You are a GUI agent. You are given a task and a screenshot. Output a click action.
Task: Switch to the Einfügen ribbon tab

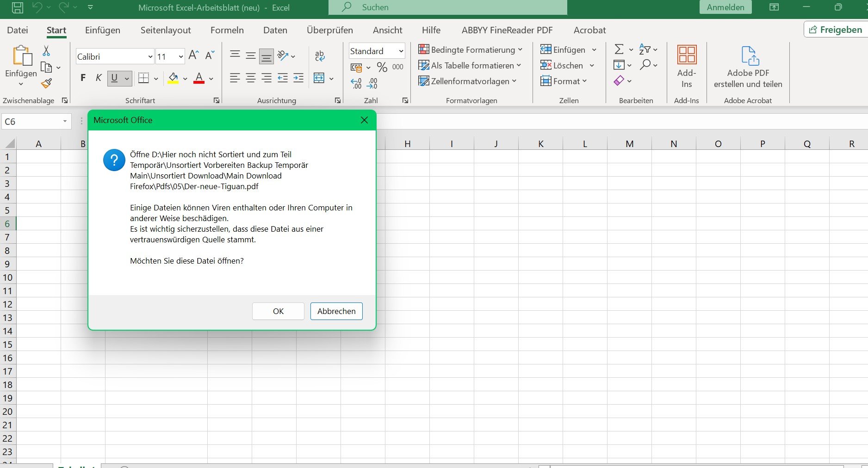pyautogui.click(x=103, y=30)
